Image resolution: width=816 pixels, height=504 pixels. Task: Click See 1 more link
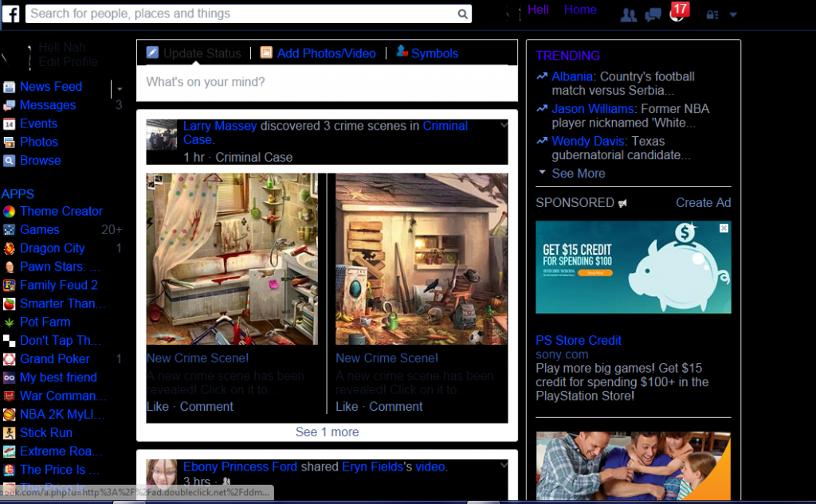pyautogui.click(x=327, y=432)
